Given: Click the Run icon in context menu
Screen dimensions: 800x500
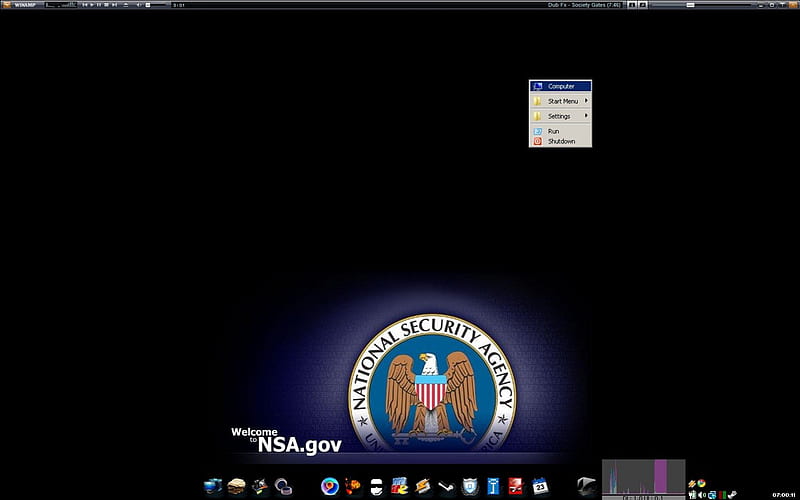Looking at the screenshot, I should point(537,131).
